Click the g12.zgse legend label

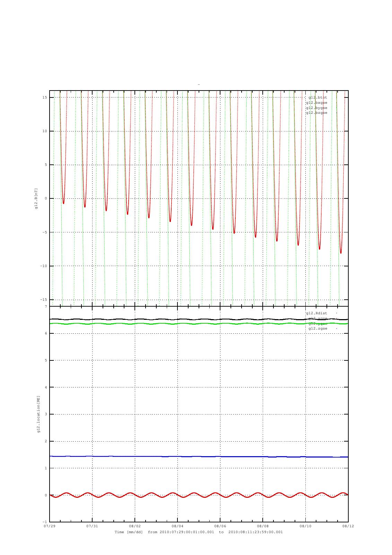coord(318,328)
